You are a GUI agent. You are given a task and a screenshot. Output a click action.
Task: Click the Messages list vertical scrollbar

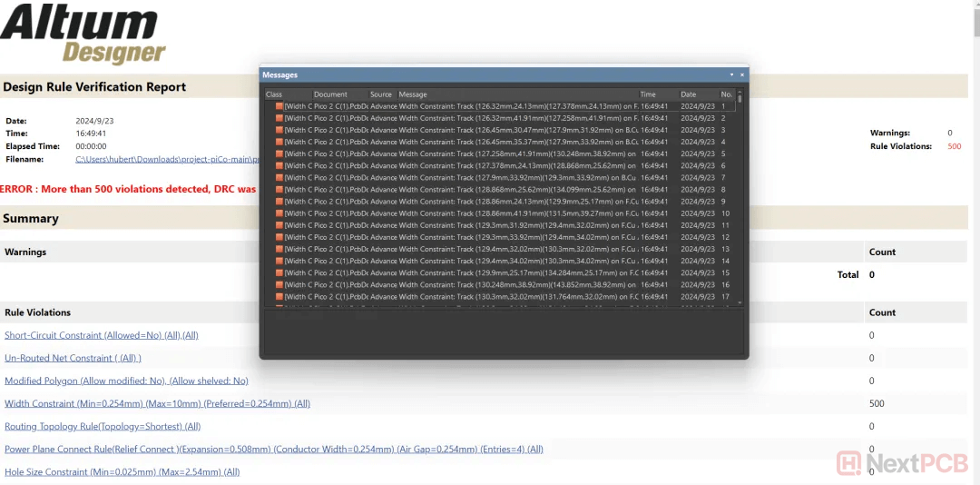740,200
